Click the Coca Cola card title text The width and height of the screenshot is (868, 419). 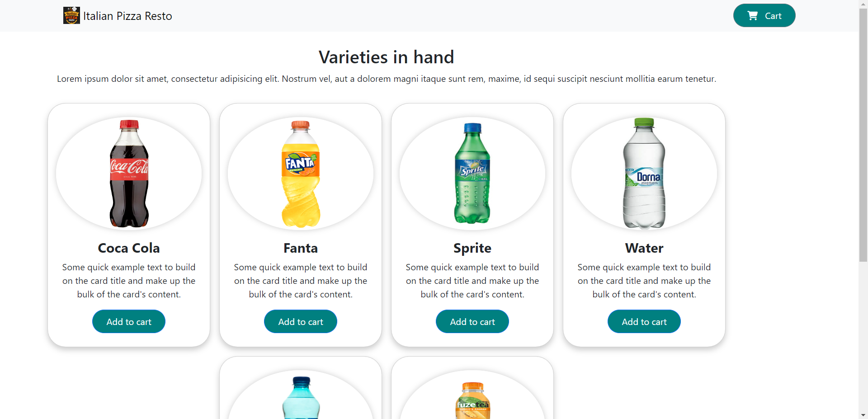tap(128, 248)
